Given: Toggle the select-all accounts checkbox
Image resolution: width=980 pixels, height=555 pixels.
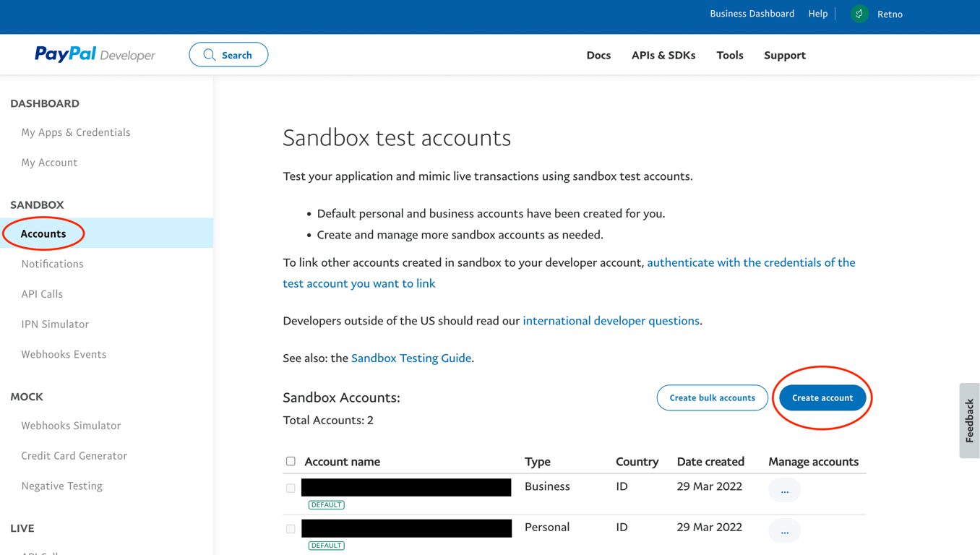Looking at the screenshot, I should point(291,461).
